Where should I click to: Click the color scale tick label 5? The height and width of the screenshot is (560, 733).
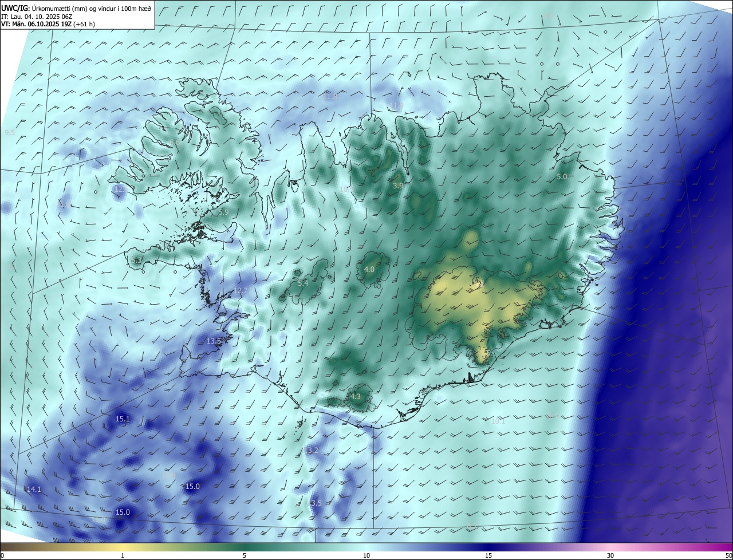coord(245,556)
